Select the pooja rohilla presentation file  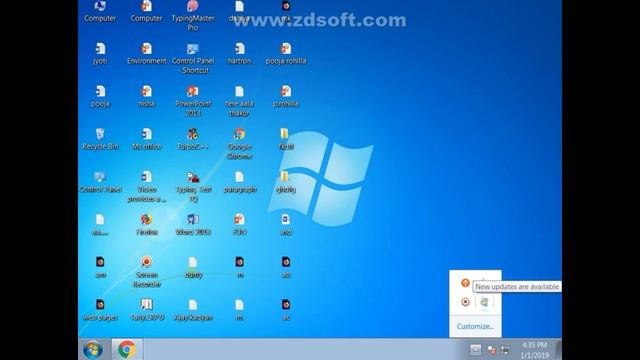pos(286,49)
